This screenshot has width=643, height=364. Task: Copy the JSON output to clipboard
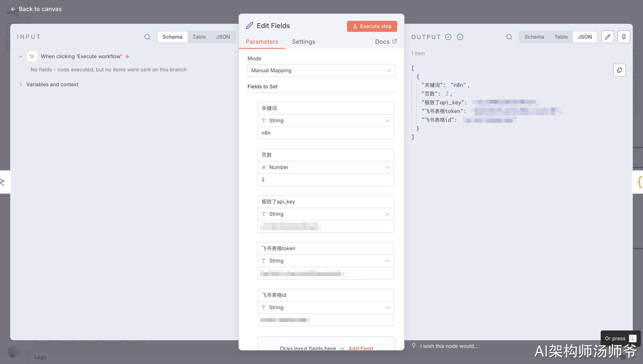click(x=619, y=70)
